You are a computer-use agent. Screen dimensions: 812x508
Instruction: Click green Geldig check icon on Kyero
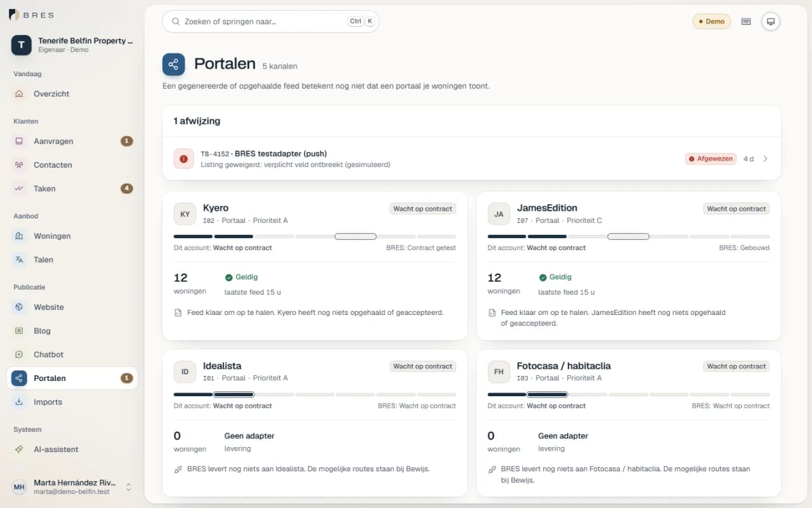(x=229, y=277)
